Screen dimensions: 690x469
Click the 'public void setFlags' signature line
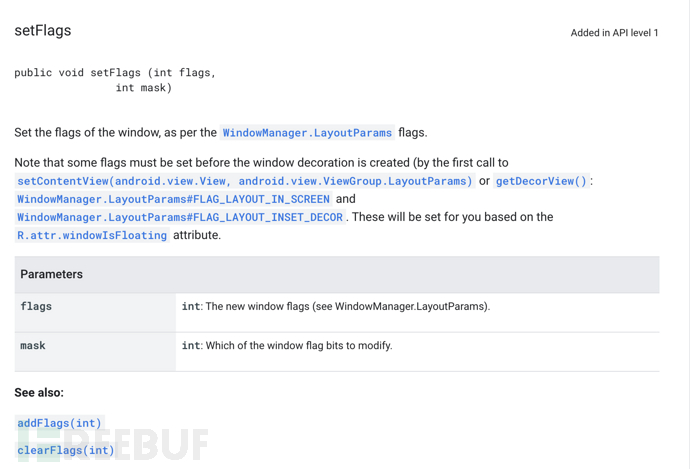[x=115, y=73]
